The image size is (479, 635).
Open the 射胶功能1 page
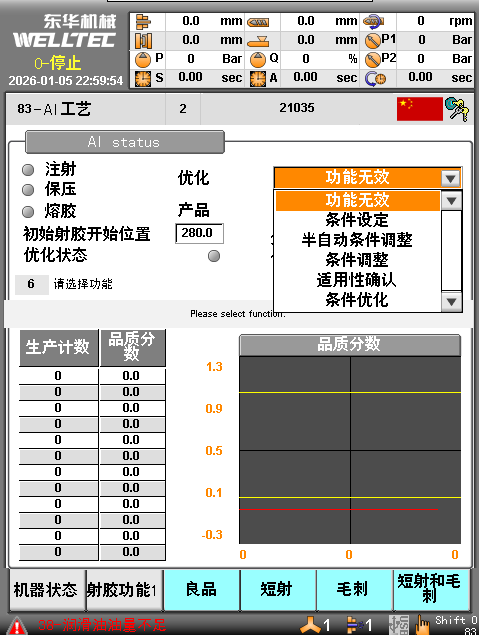125,590
